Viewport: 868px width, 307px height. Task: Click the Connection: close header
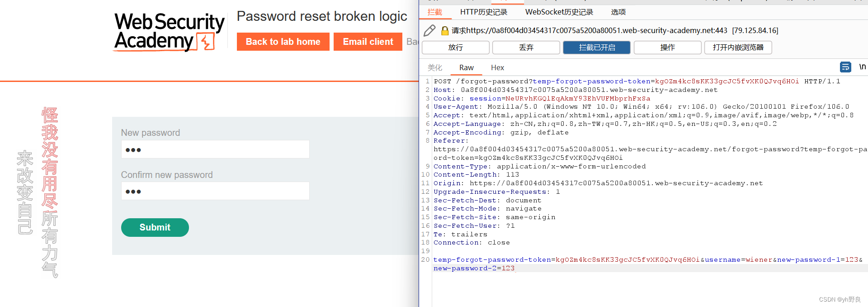click(472, 243)
